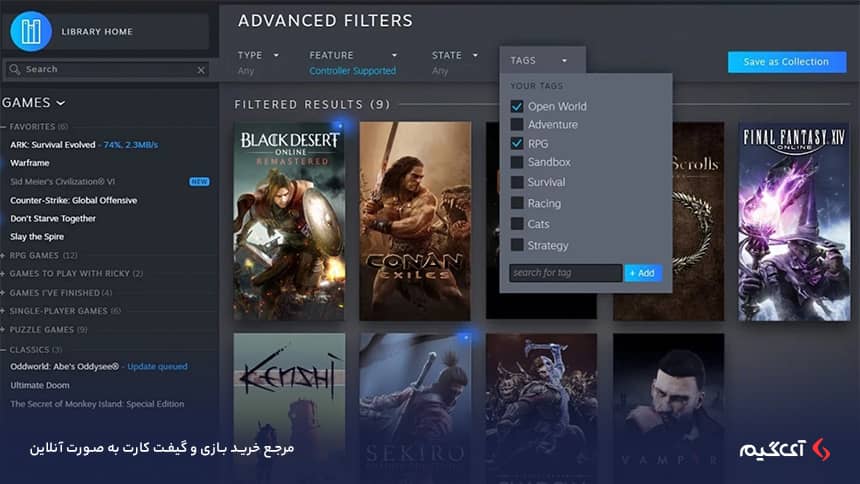The height and width of the screenshot is (484, 860).
Task: Click the magnifier icon in the search box
Action: [x=15, y=69]
